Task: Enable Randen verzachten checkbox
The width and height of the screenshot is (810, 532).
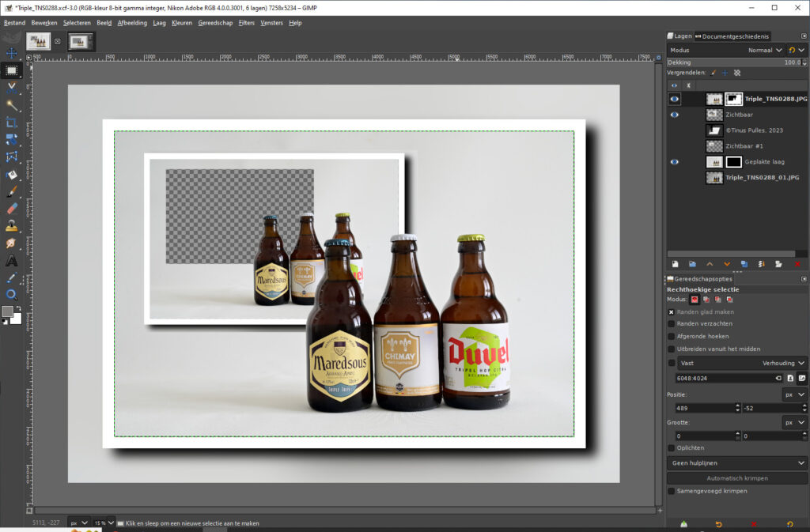Action: click(671, 324)
